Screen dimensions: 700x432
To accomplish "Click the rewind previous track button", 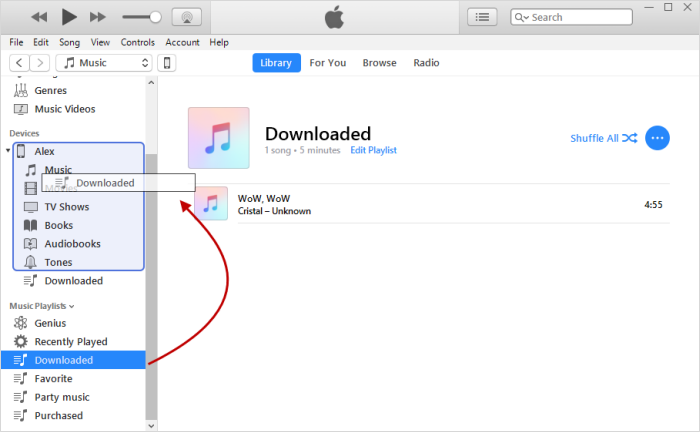I will 39,17.
